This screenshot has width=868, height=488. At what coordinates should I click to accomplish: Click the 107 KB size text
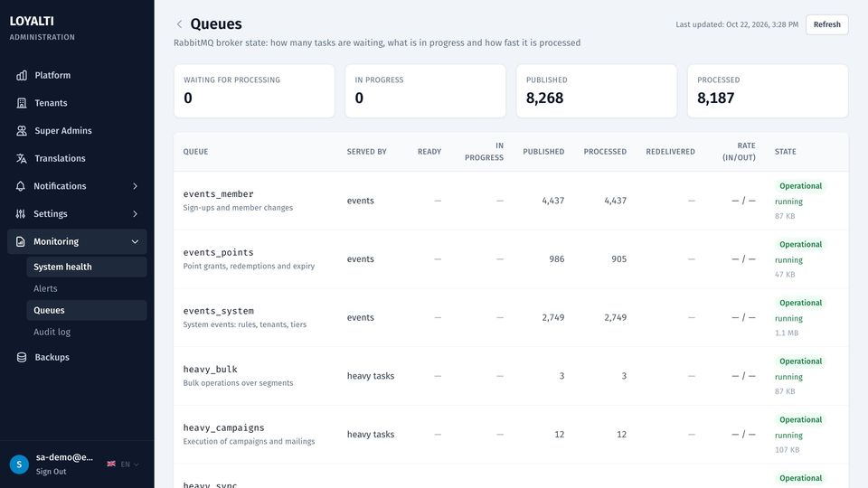tap(788, 450)
